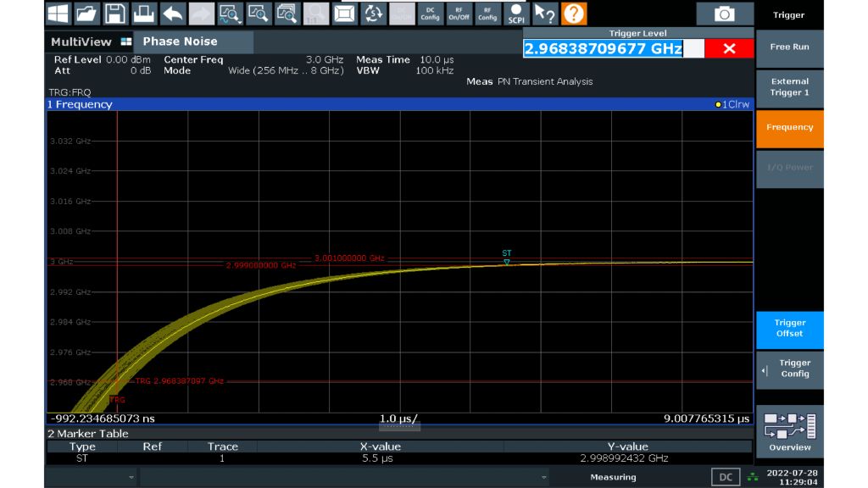Select the Free Run trigger source
868x488 pixels.
coord(789,47)
